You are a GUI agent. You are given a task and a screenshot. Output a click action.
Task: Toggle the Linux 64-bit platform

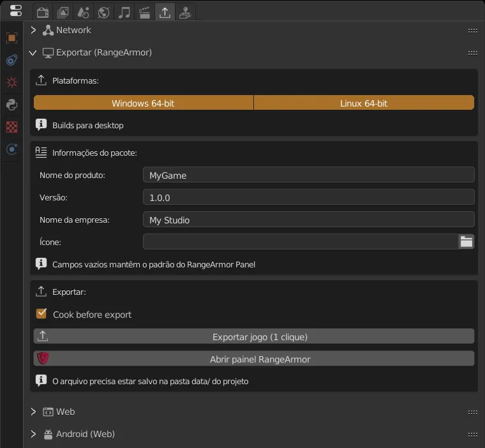tap(364, 103)
